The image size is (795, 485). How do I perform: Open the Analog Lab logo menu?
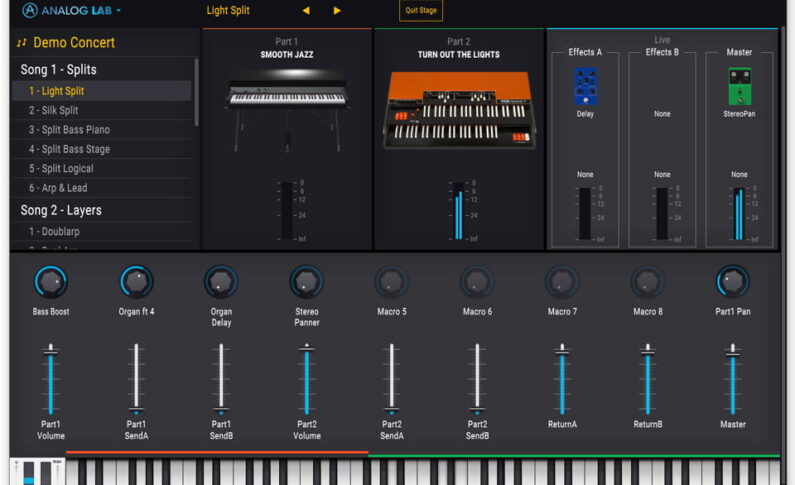tap(71, 10)
